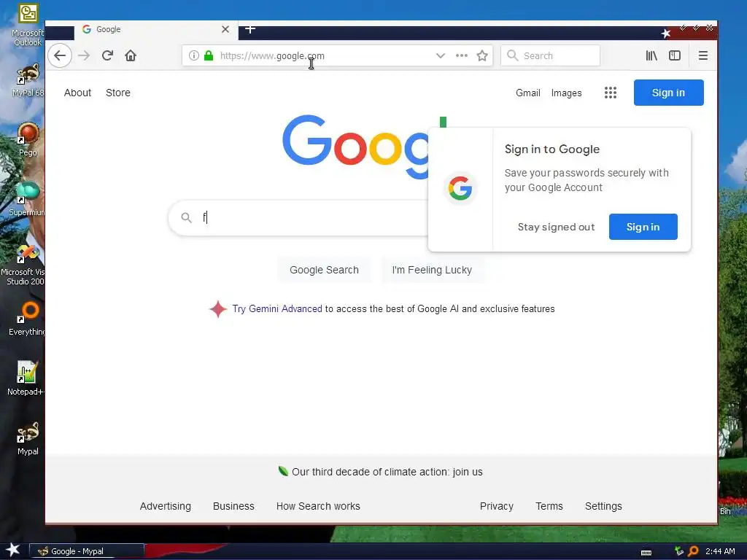Open the Business footer link
Image resolution: width=747 pixels, height=560 pixels.
tap(233, 506)
